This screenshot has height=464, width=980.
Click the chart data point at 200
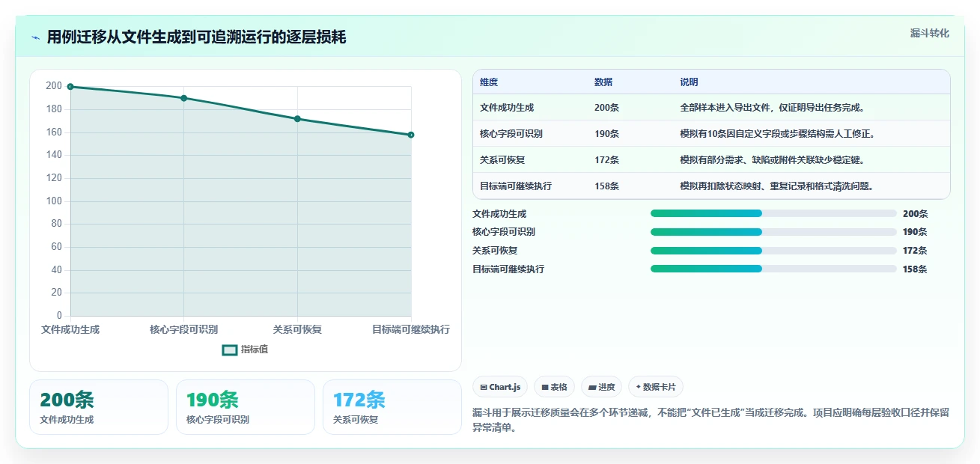click(x=70, y=87)
